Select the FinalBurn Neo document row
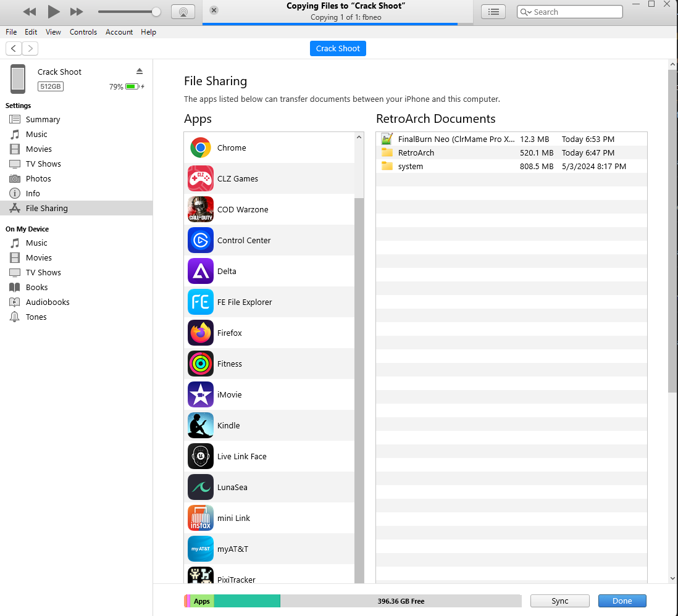Screen dimensions: 678x616 pos(511,139)
